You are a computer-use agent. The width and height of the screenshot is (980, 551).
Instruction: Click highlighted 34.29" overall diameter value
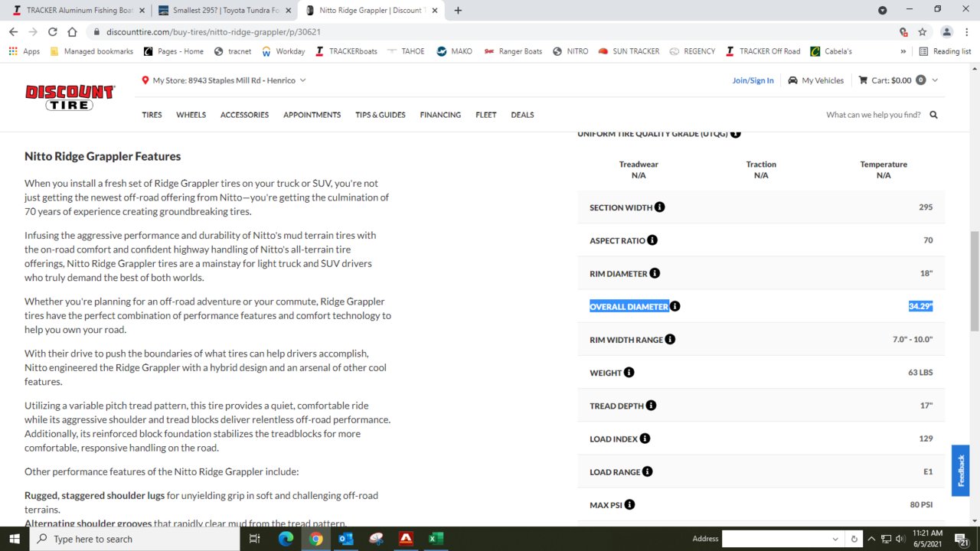(920, 306)
